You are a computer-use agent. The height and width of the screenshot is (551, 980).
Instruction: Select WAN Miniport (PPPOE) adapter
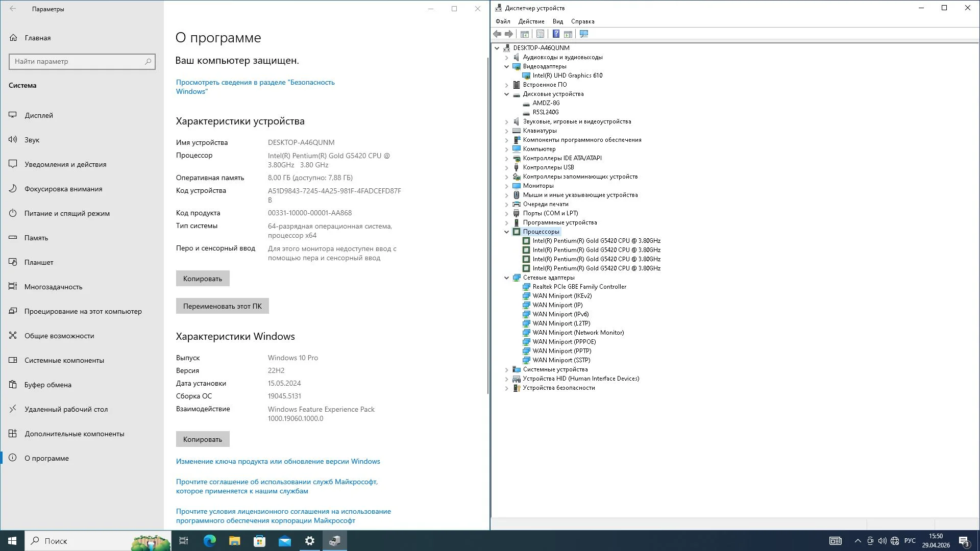tap(564, 342)
